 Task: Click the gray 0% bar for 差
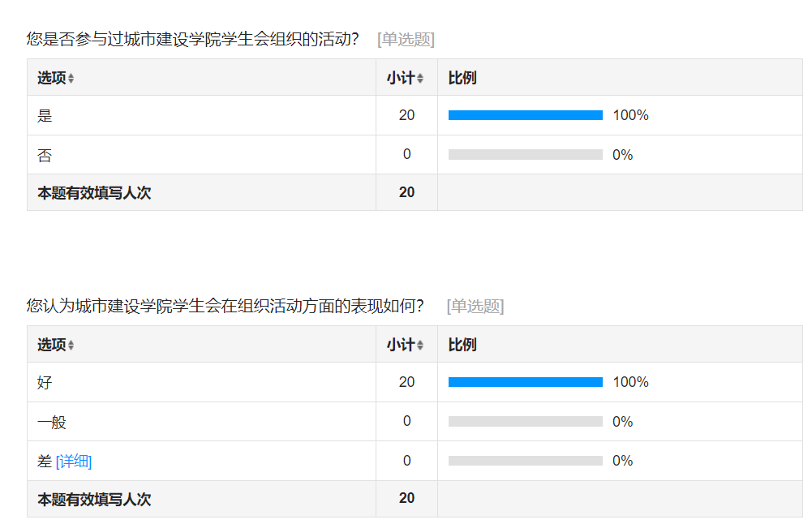click(x=525, y=461)
